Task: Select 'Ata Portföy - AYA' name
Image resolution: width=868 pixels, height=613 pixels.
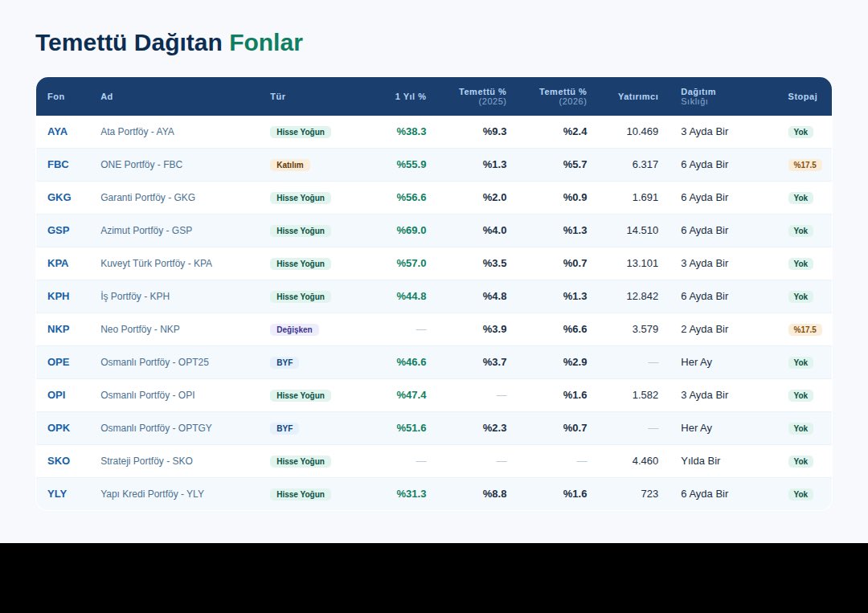Action: 137,132
